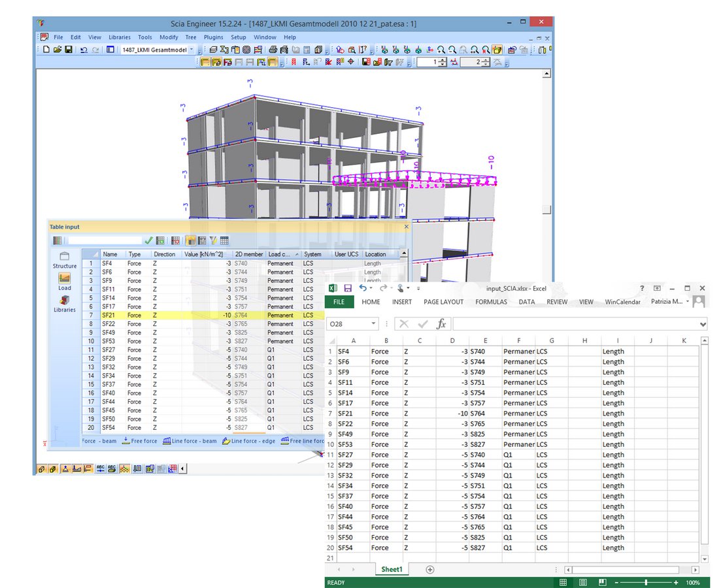Image resolution: width=721 pixels, height=588 pixels.
Task: Open project selector 1487_LKMI Gesamtmodel dropdown
Action: (x=192, y=50)
